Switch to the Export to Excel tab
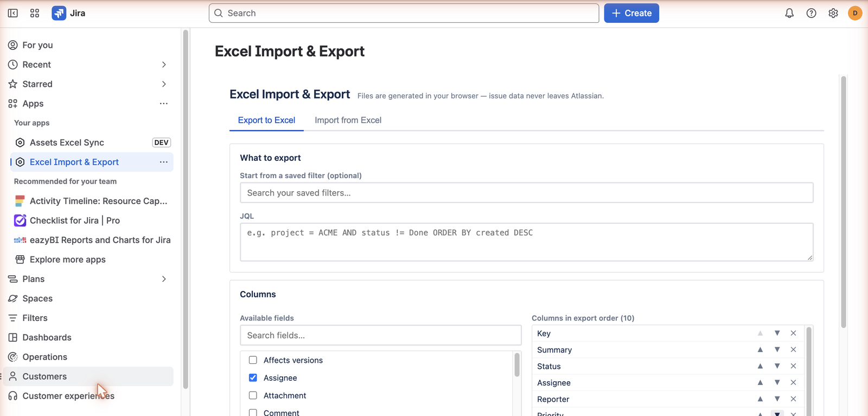This screenshot has height=416, width=868. pyautogui.click(x=266, y=120)
